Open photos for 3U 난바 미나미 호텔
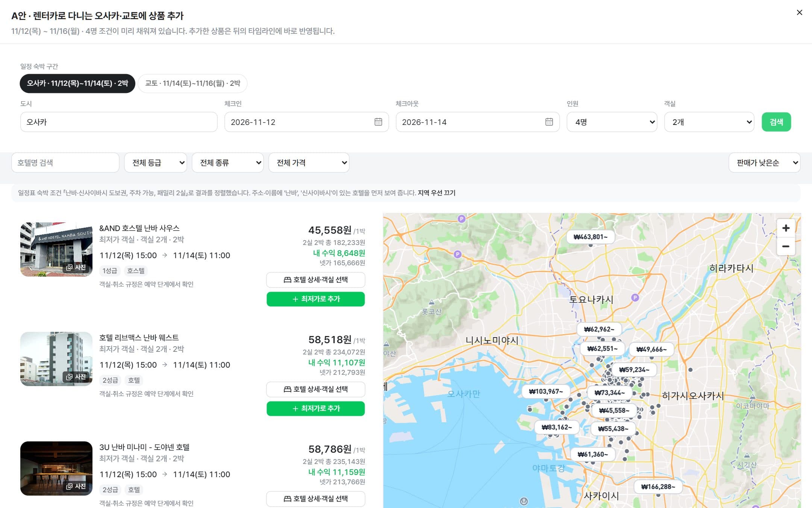Viewport: 812px width, 508px height. click(x=76, y=486)
